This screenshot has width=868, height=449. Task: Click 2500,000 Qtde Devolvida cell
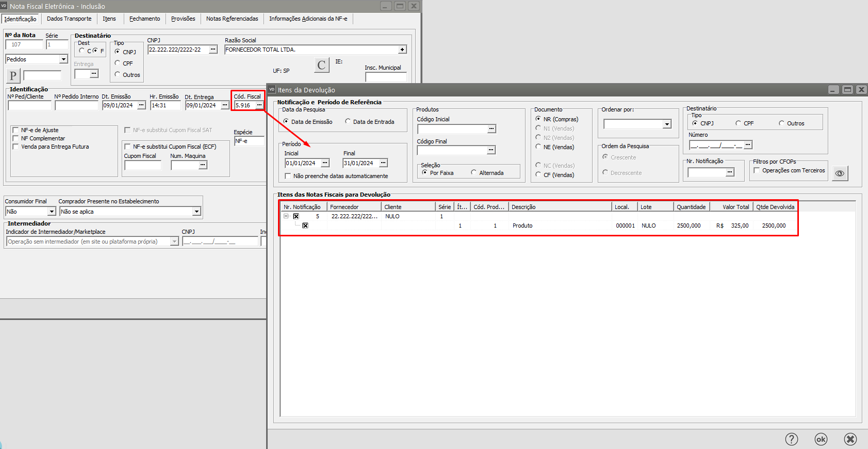(x=774, y=226)
